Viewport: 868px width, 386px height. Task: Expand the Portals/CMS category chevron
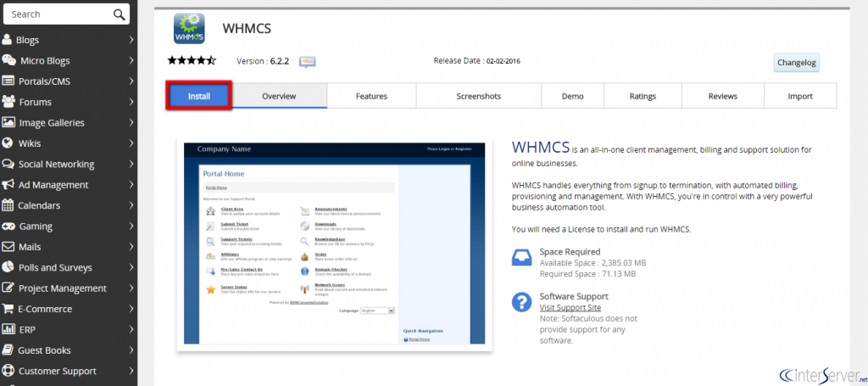pos(131,81)
